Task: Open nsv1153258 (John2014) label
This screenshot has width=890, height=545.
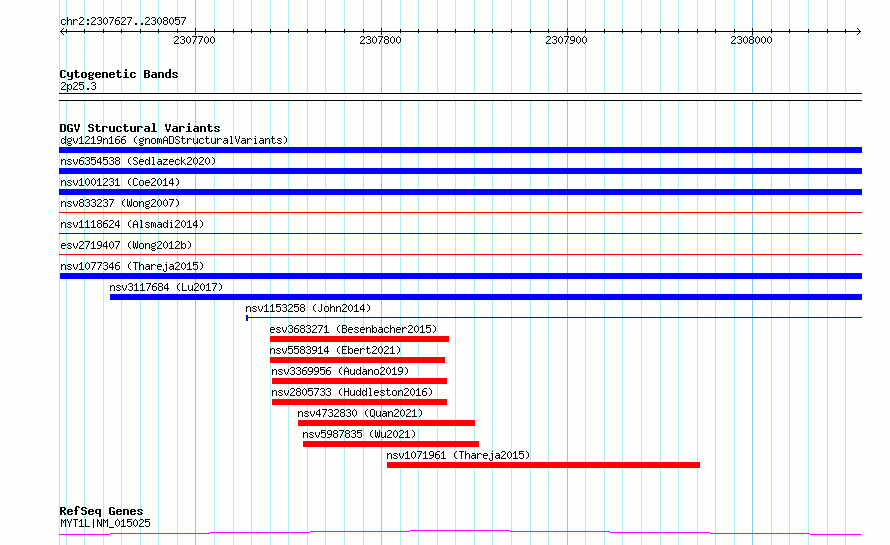Action: [308, 308]
